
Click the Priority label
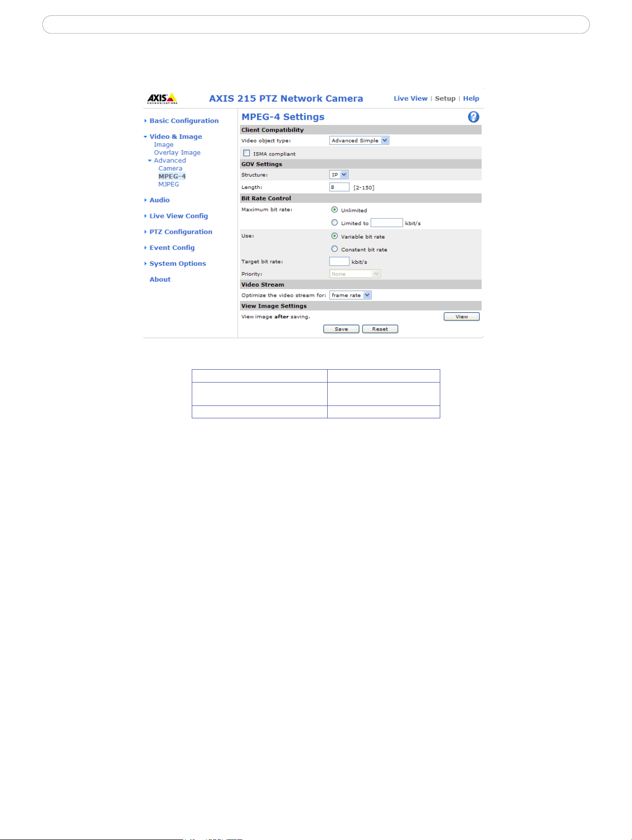[252, 274]
